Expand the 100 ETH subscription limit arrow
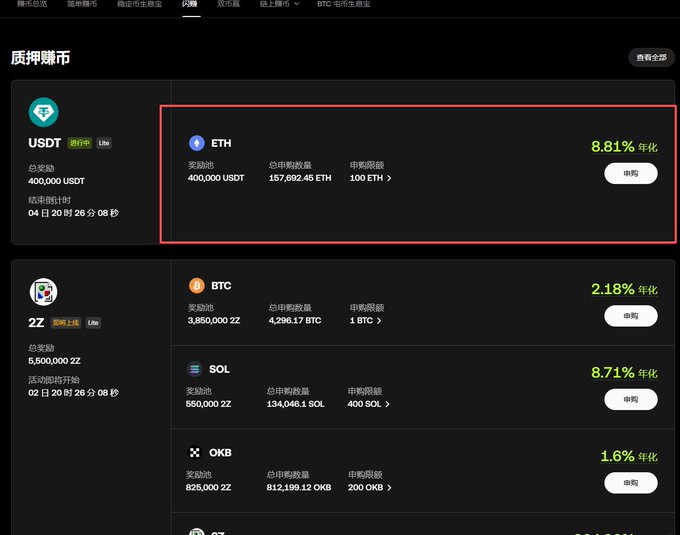The height and width of the screenshot is (535, 680). (x=389, y=178)
